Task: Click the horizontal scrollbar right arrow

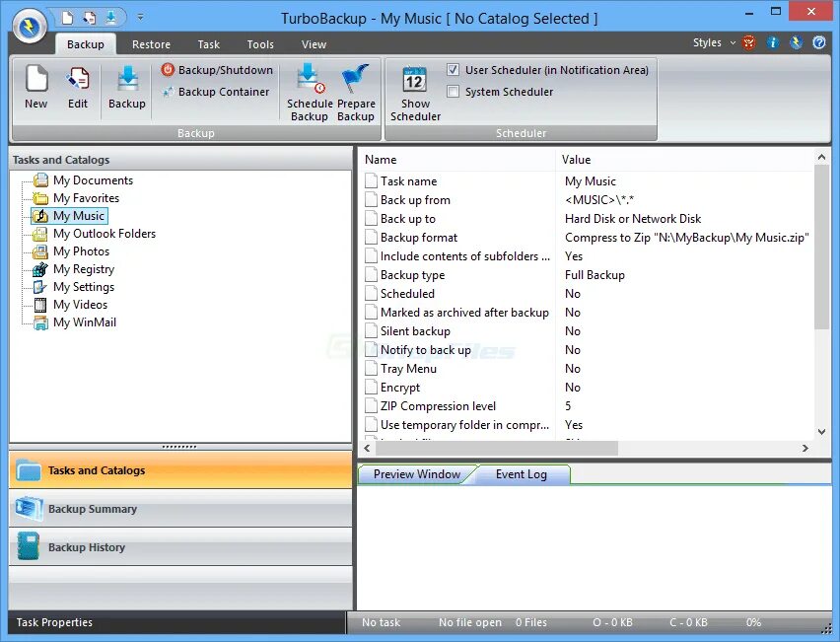Action: 805,448
